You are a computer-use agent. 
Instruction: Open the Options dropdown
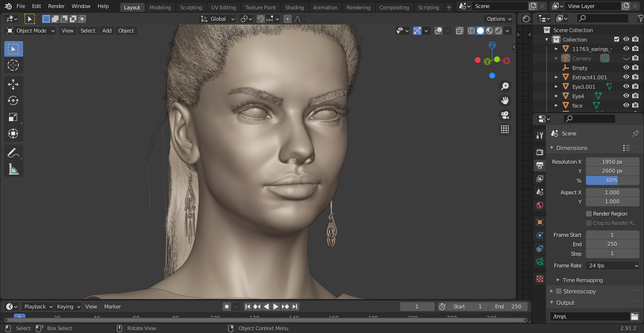point(498,19)
